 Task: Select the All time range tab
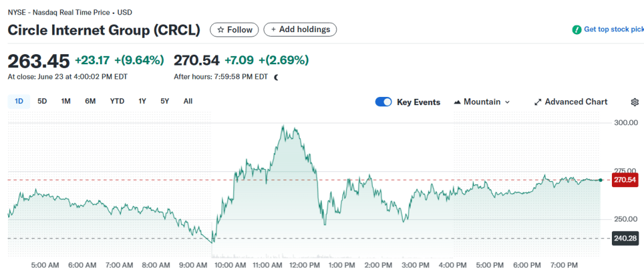point(187,101)
